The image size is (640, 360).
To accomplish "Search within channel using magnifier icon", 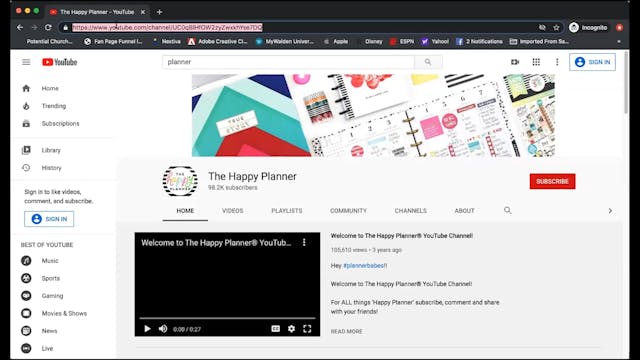I will (x=507, y=210).
